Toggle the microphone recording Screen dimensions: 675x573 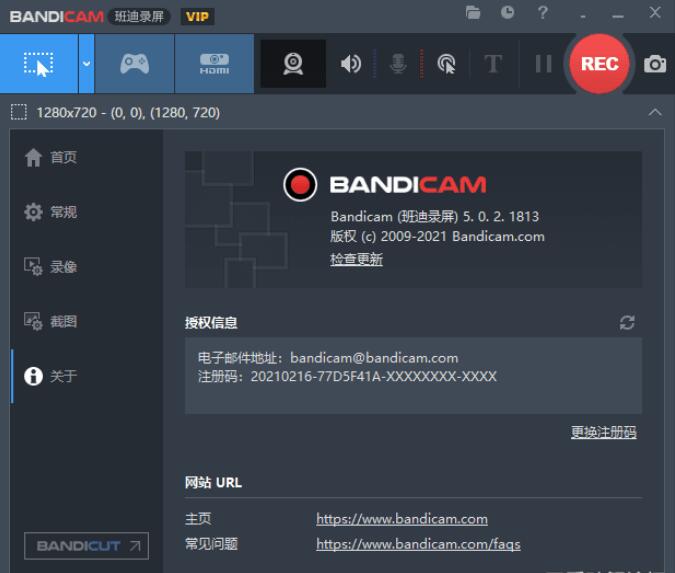pyautogui.click(x=398, y=64)
